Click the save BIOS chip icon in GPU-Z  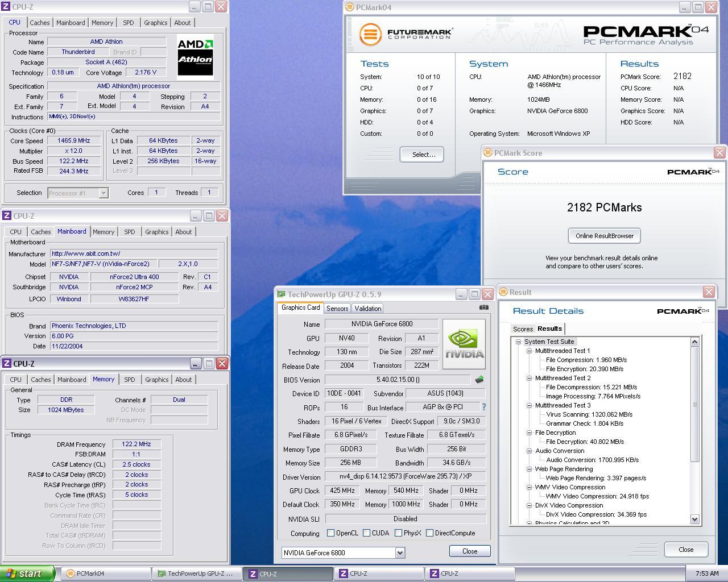coord(479,380)
